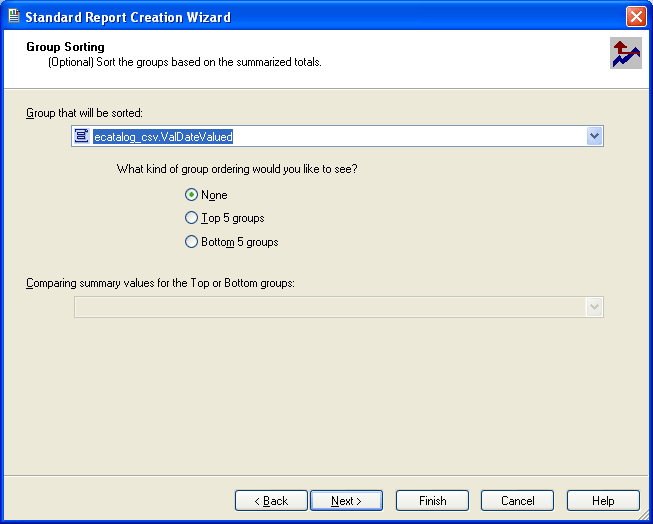Click the arrow on the summary values dropdown

tap(594, 308)
